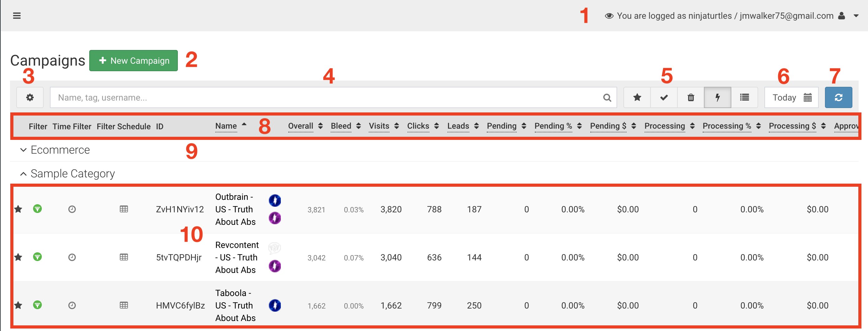Click the search magnifier icon
The image size is (868, 331).
(607, 98)
